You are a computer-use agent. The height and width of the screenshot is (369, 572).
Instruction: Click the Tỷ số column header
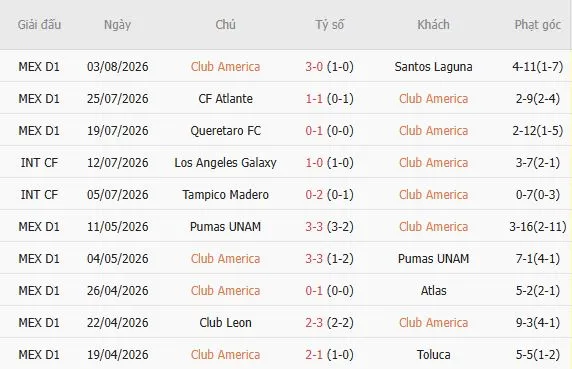329,25
